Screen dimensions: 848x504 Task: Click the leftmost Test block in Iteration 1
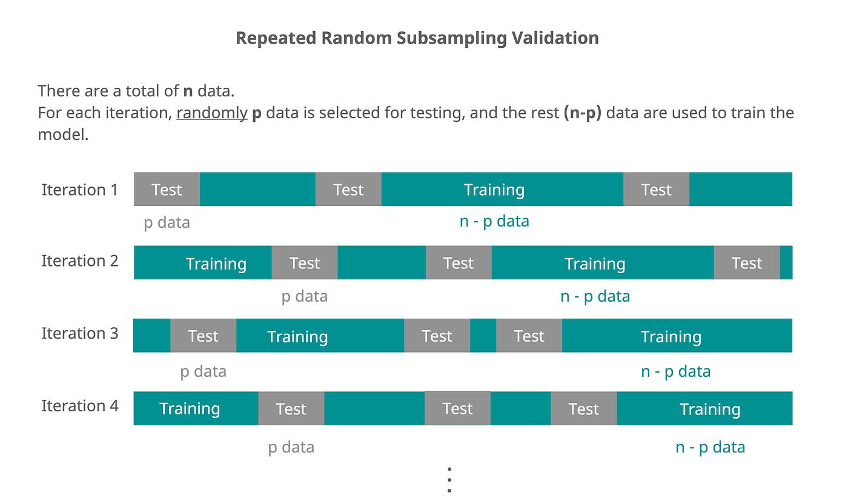tap(167, 190)
